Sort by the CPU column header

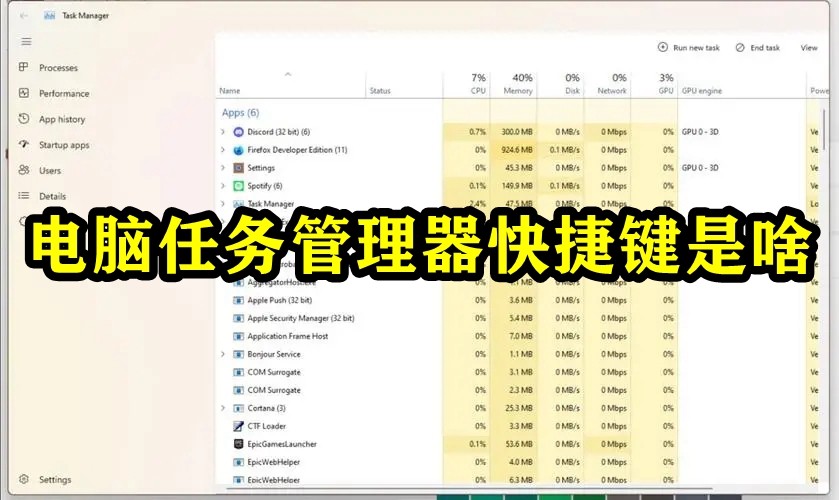pyautogui.click(x=467, y=84)
